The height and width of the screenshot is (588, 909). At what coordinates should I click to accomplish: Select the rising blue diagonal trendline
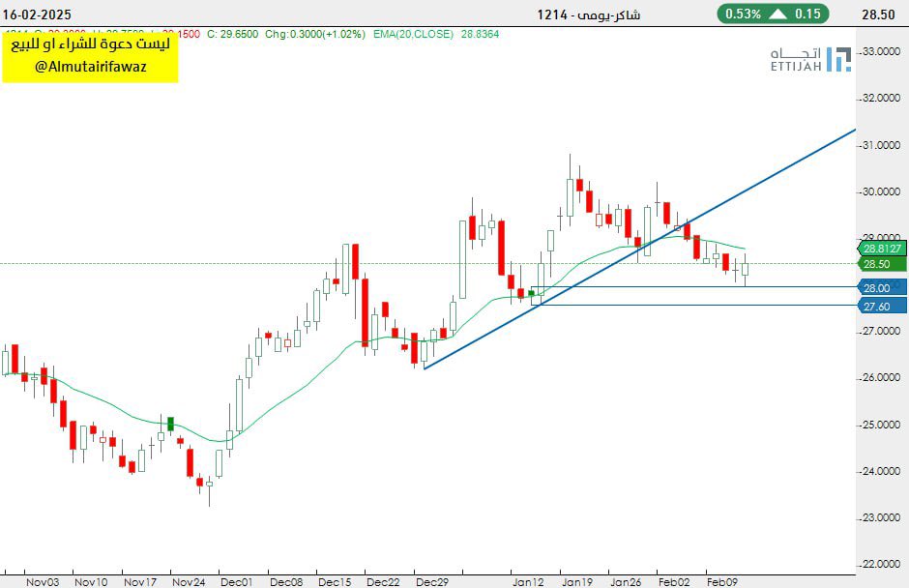tap(639, 250)
